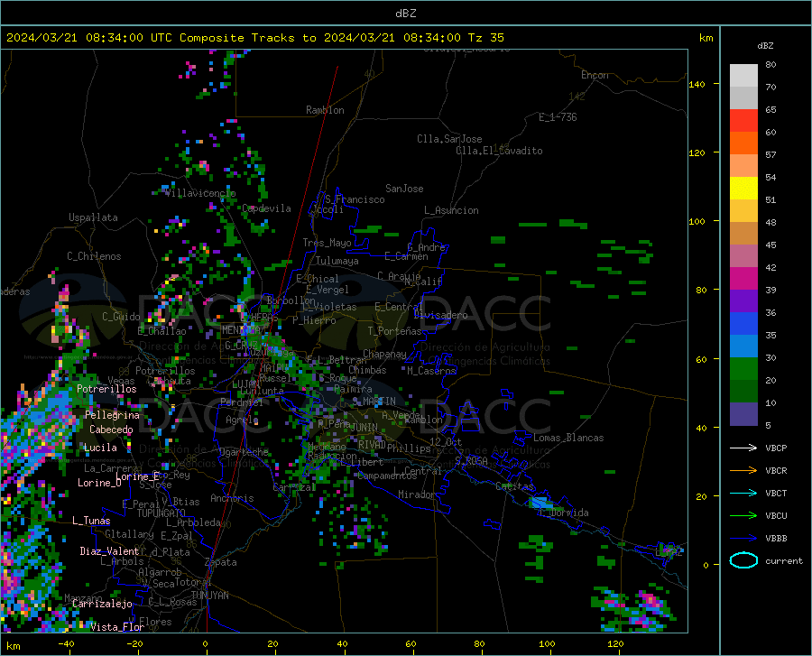Click the 'L_Asuncion' map label
812x656 pixels.
tap(451, 210)
